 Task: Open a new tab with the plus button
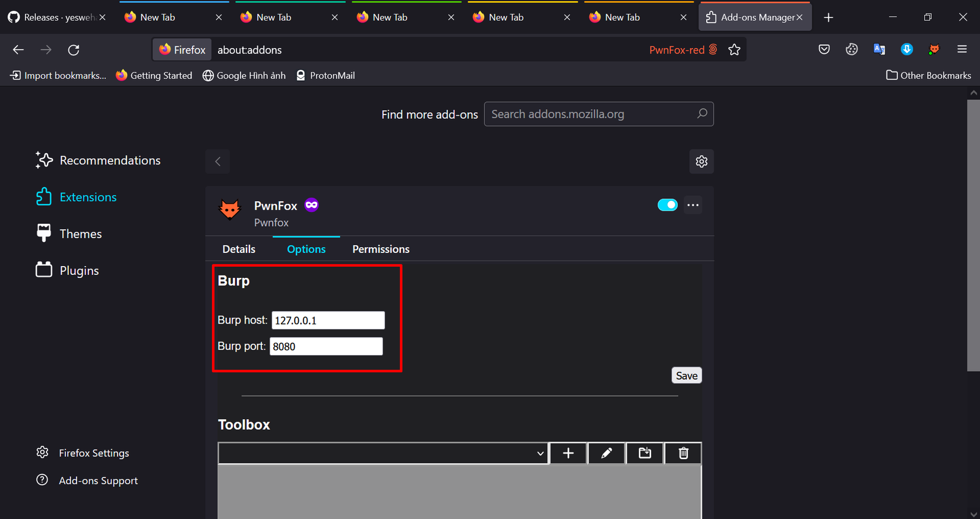(x=829, y=17)
